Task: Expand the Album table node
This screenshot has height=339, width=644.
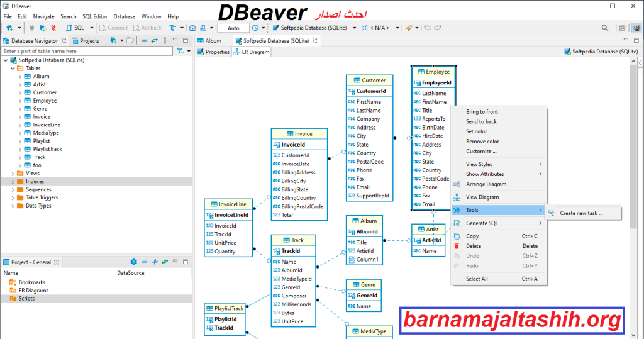Action: pos(19,77)
